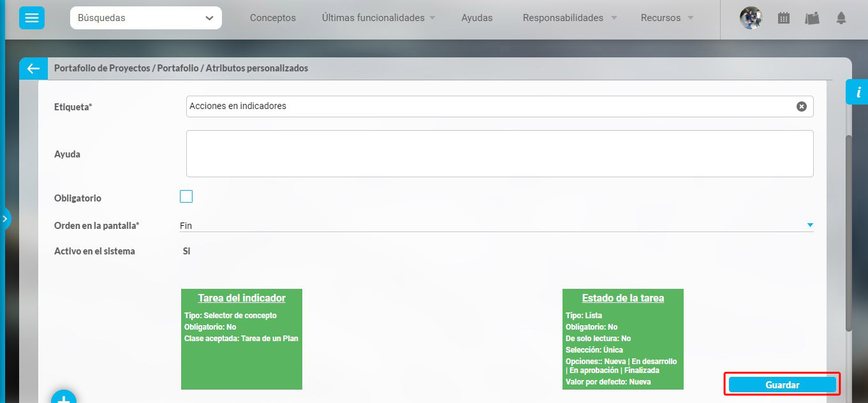This screenshot has height=403, width=868.
Task: Open the calendar icon
Action: (x=784, y=18)
